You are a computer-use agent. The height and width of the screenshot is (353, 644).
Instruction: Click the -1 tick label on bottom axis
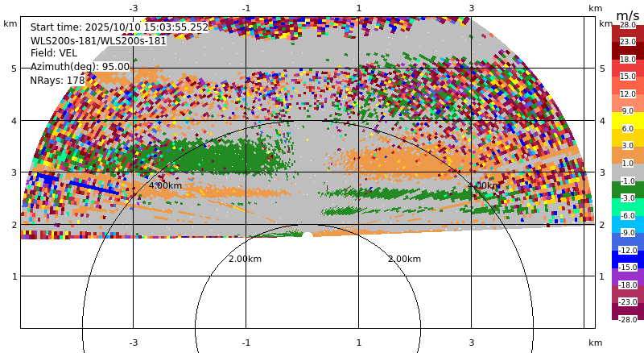coord(246,343)
